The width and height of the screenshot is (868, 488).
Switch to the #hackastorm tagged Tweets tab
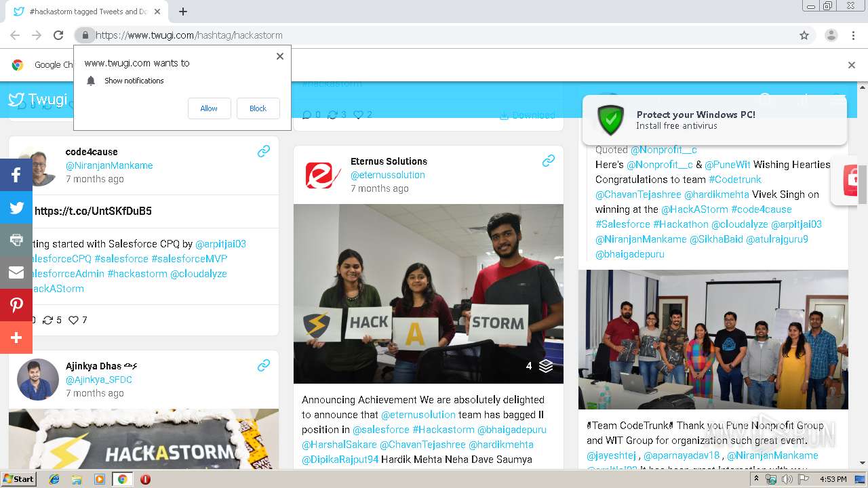pos(87,12)
